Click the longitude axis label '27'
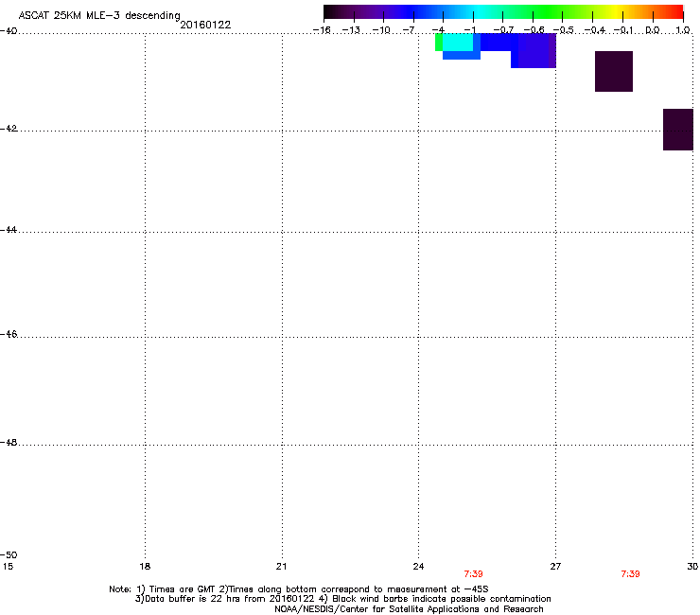700x615 pixels. point(555,567)
